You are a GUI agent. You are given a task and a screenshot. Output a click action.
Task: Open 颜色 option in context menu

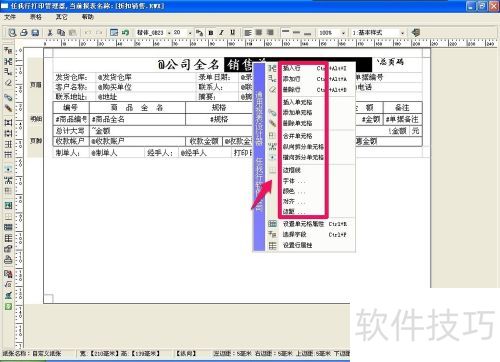289,191
